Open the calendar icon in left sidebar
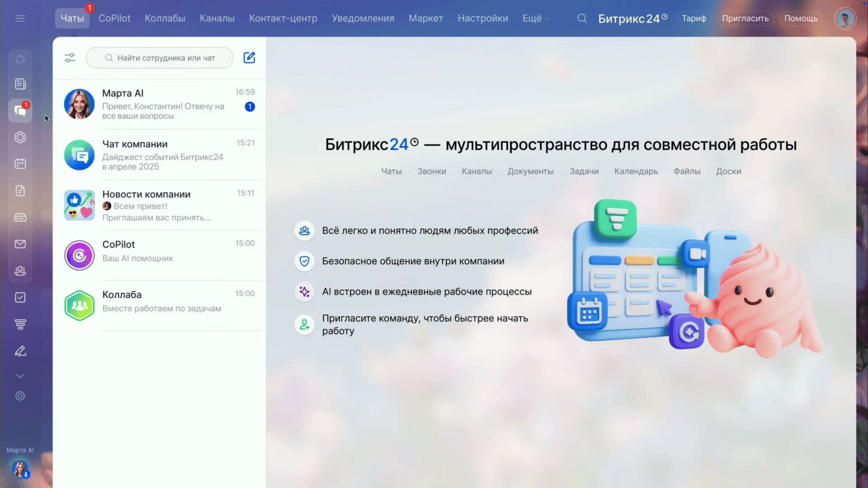Viewport: 868px width, 488px height. click(20, 164)
